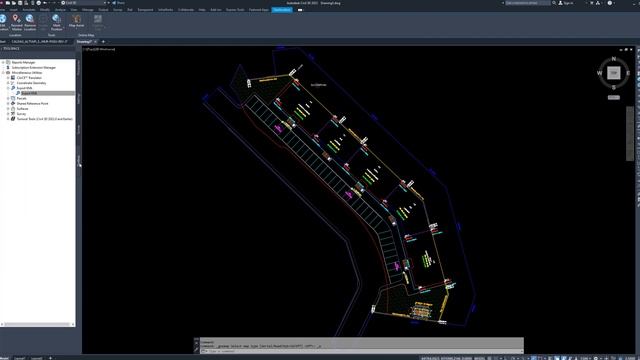This screenshot has height=360, width=640.
Task: Close the Drawing7 file tab
Action: coord(96,42)
